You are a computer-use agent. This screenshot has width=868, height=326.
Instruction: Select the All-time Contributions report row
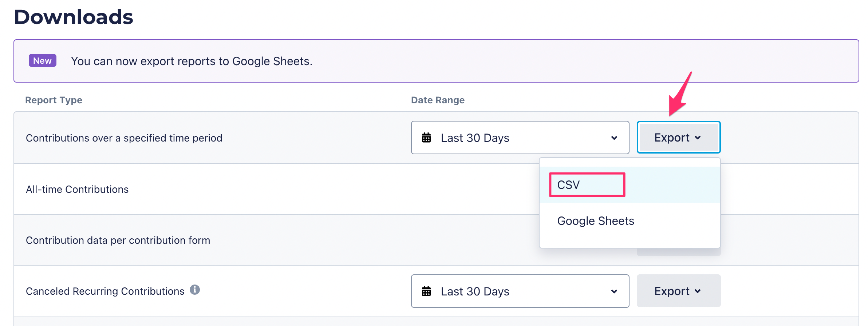tap(77, 189)
